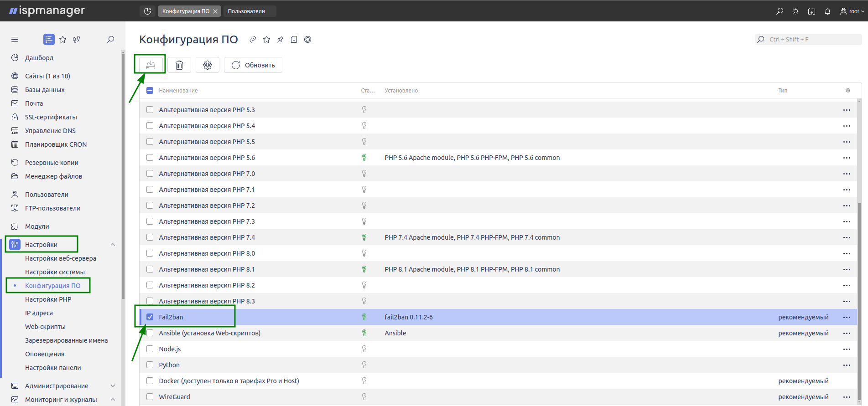868x406 pixels.
Task: Open the gear settings toolbar button
Action: [208, 65]
